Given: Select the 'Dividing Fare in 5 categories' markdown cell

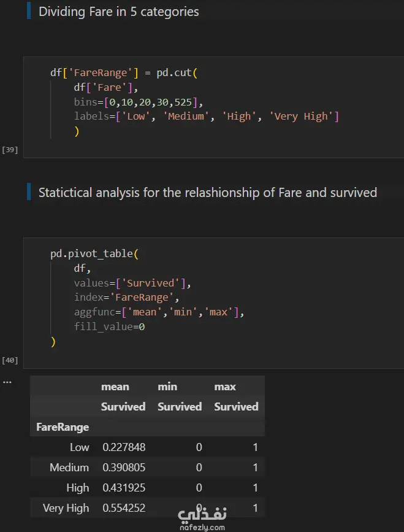Looking at the screenshot, I should click(119, 11).
